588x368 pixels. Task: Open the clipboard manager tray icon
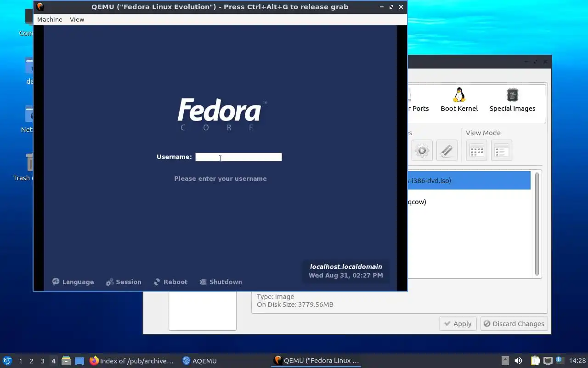(x=535, y=361)
